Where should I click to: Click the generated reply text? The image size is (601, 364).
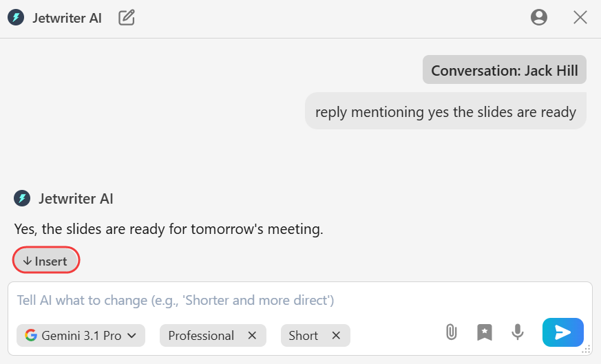pos(169,229)
